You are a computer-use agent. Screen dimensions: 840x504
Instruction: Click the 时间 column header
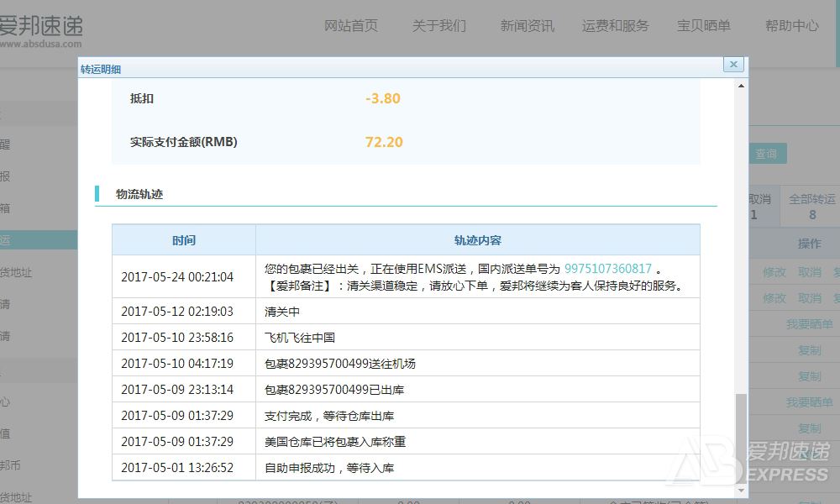184,240
